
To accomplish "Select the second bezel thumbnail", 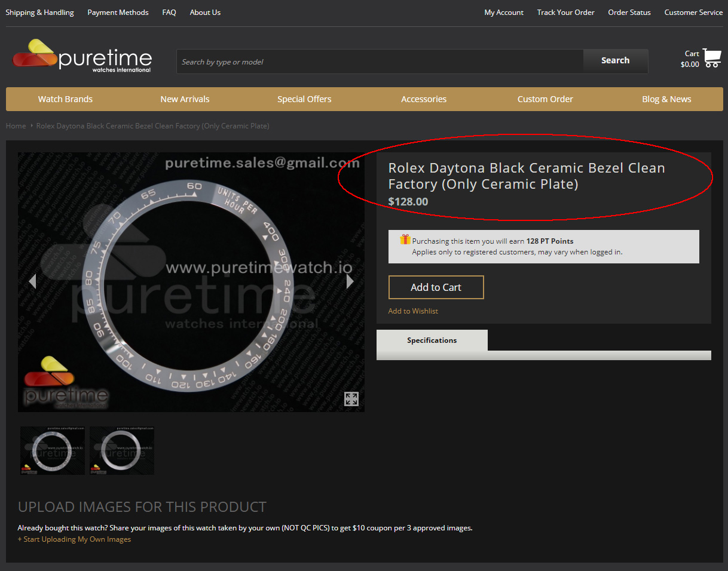I will [x=122, y=450].
